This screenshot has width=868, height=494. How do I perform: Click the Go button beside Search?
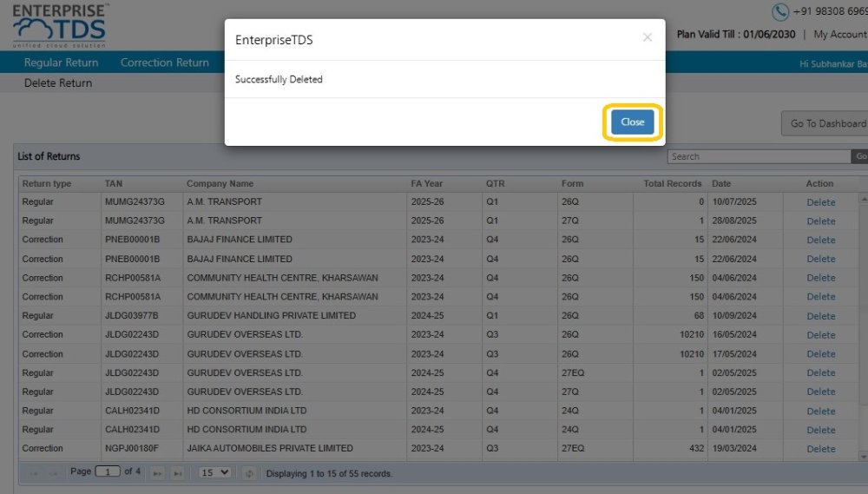(860, 157)
